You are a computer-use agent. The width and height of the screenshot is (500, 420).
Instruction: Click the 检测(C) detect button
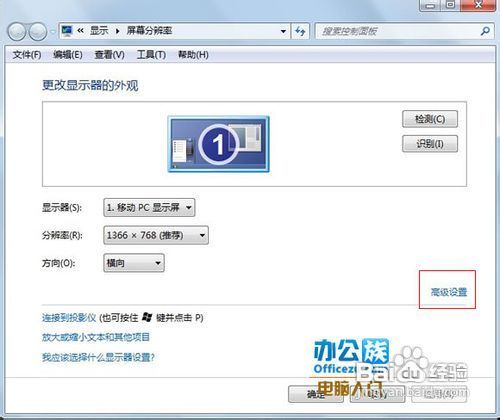(430, 119)
